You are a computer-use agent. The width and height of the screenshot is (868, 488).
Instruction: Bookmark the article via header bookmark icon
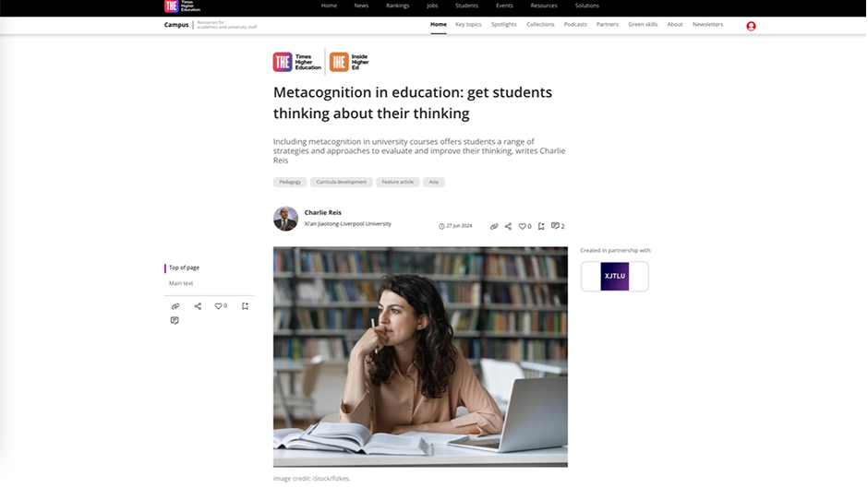541,226
